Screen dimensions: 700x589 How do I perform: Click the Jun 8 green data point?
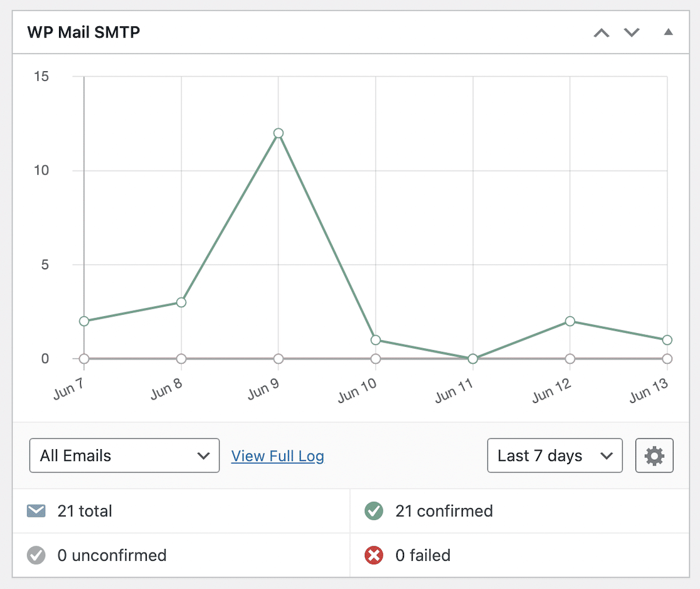181,302
